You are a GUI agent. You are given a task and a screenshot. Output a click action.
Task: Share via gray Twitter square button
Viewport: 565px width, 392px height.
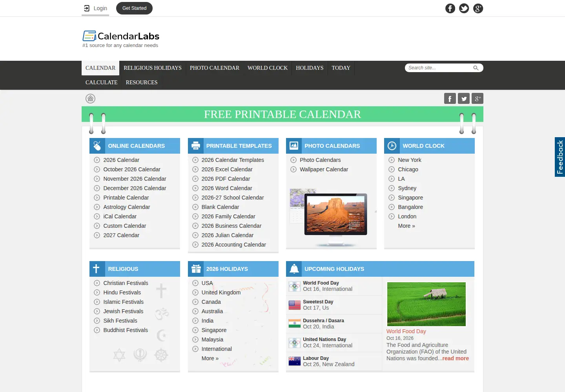pos(464,98)
